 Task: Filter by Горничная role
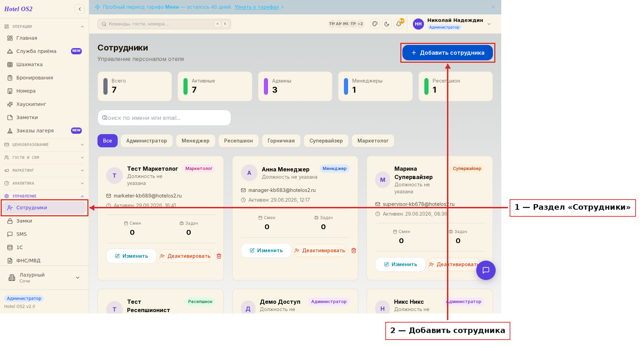pyautogui.click(x=281, y=141)
